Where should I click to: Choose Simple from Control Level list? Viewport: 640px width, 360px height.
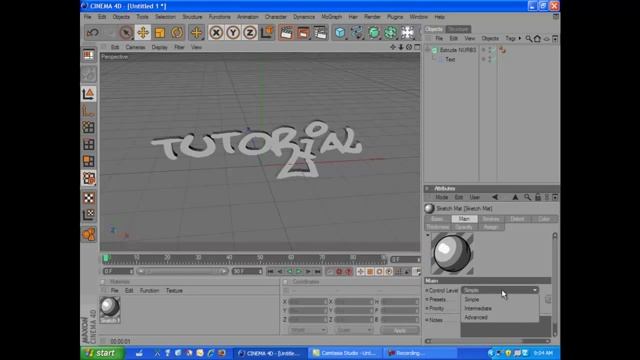point(472,300)
